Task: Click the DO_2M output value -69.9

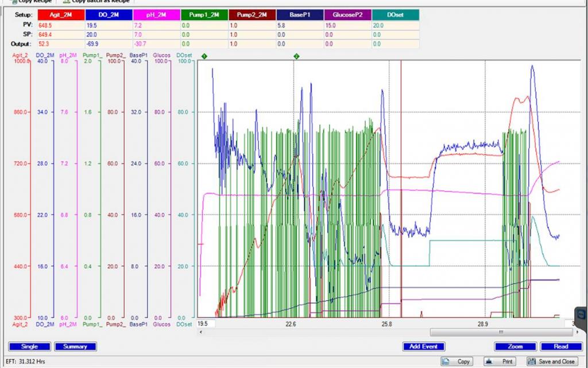Action: [92, 44]
